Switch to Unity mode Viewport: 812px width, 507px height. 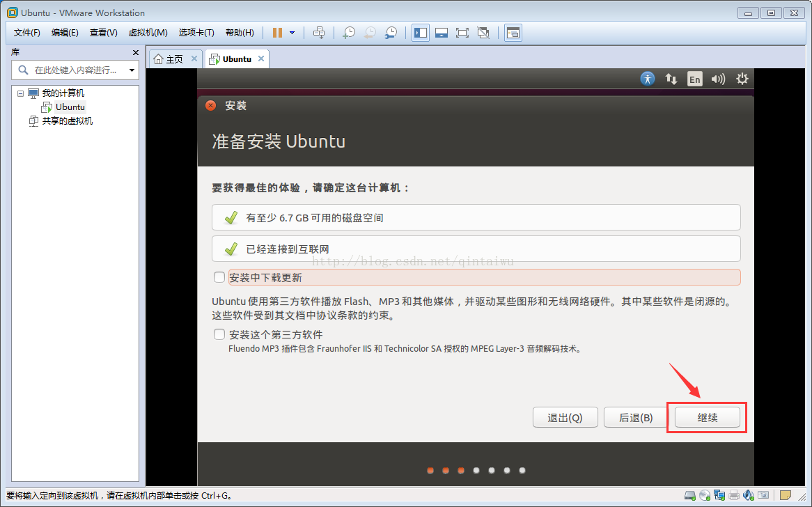click(483, 33)
